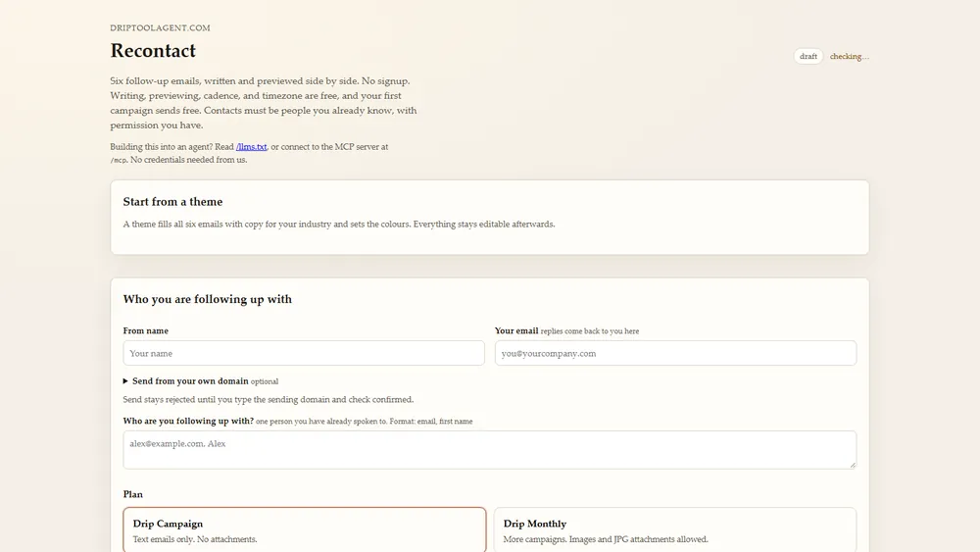This screenshot has height=552, width=980.
Task: Click the draft status badge
Action: tap(808, 56)
